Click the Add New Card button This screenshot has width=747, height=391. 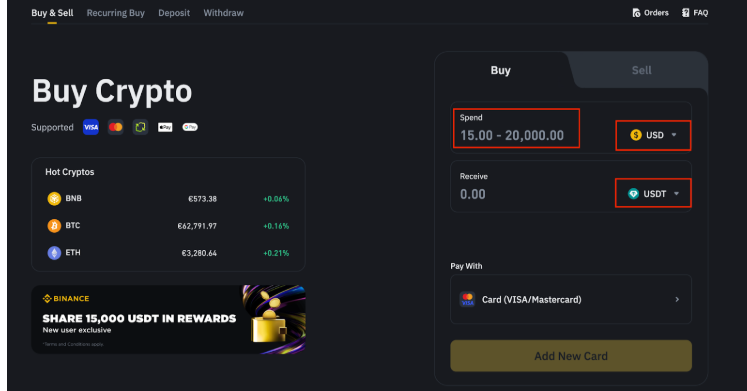[571, 356]
